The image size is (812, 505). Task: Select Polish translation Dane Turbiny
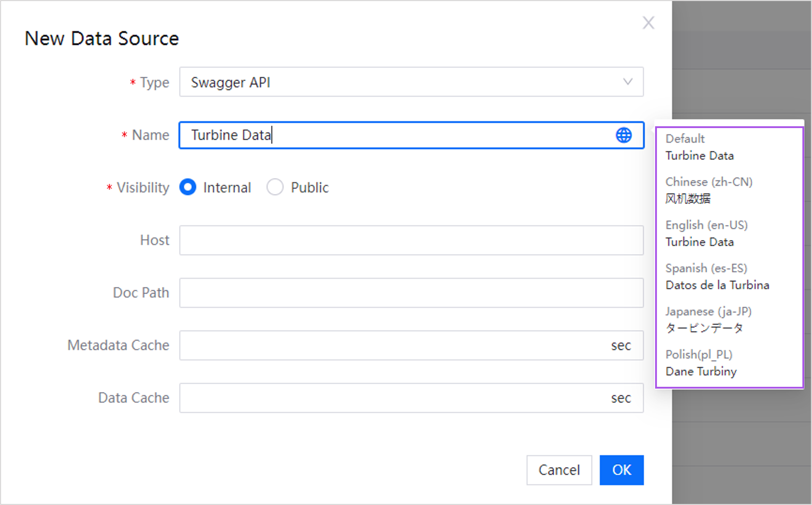coord(701,371)
